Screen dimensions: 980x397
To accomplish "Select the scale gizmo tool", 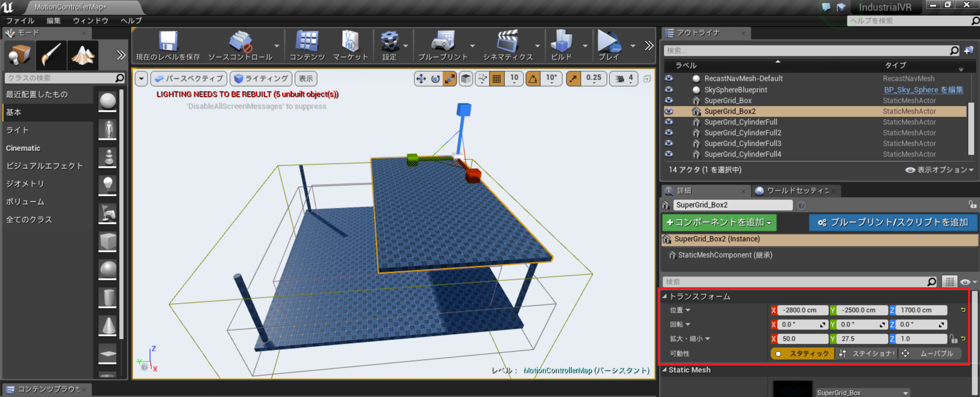I will click(x=450, y=79).
